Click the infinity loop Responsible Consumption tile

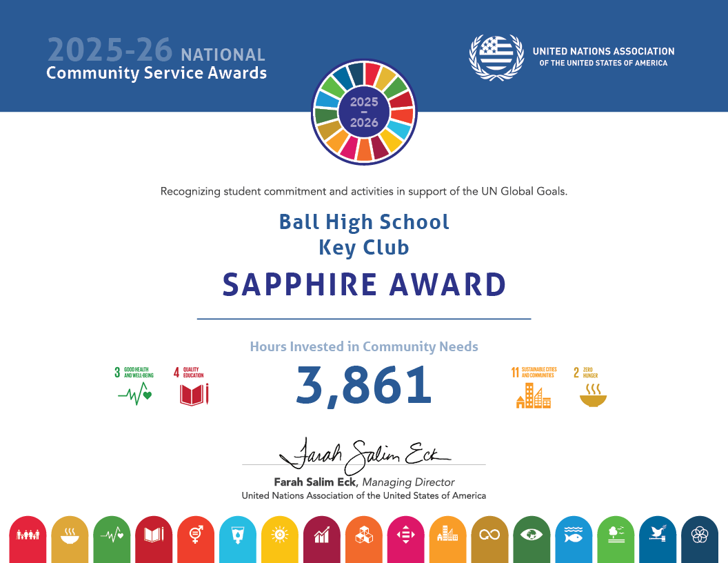click(x=490, y=540)
